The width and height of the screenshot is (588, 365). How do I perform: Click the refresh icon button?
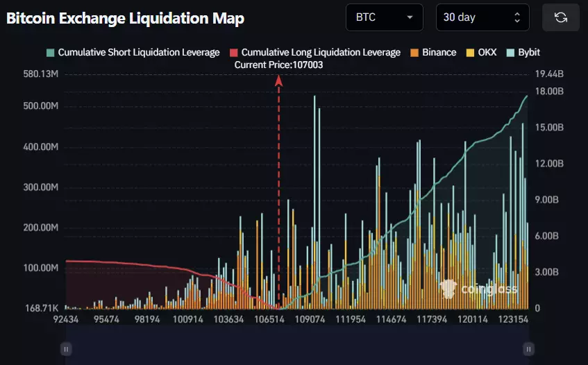tap(560, 17)
